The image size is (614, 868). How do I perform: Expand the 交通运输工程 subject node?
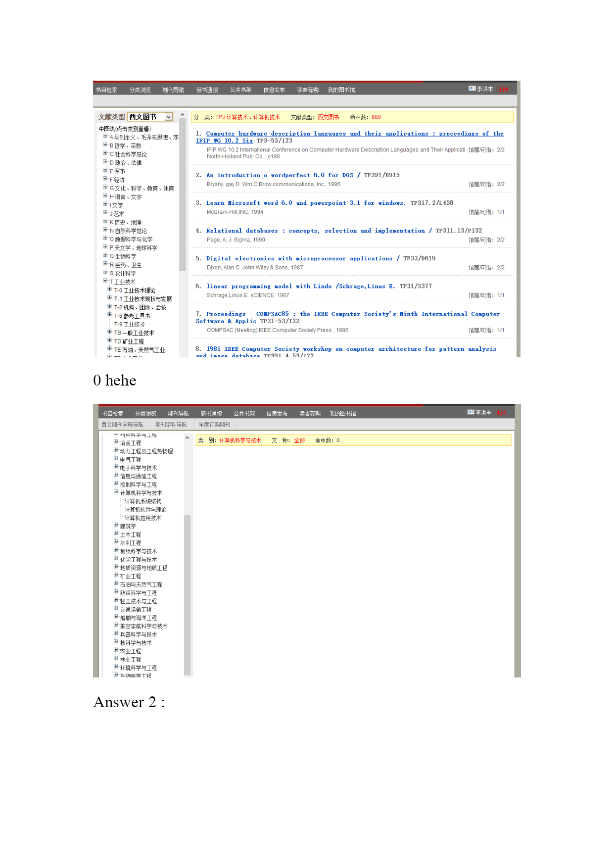(116, 608)
